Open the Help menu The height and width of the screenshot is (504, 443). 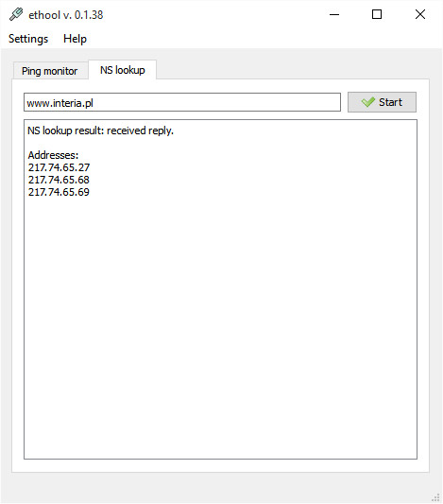coord(75,39)
